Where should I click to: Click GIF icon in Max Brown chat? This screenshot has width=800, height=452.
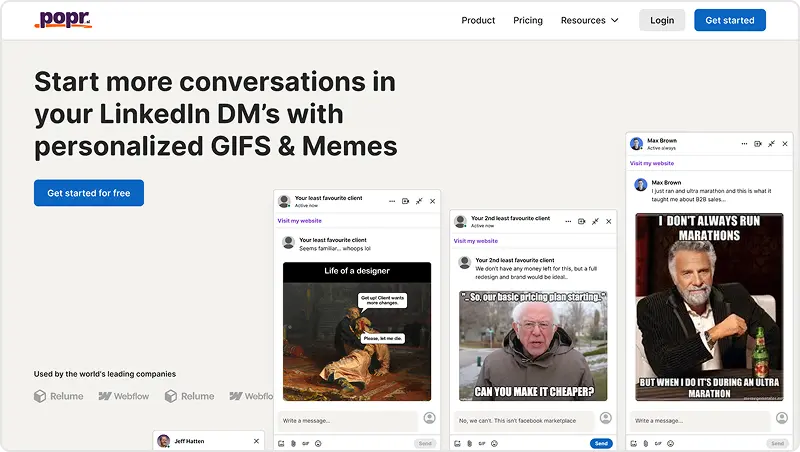658,443
